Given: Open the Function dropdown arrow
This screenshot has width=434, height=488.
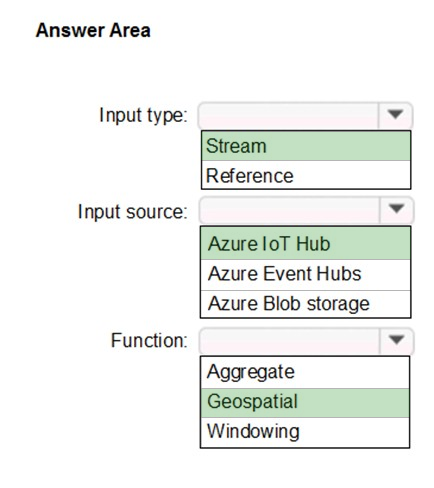Looking at the screenshot, I should 396,340.
